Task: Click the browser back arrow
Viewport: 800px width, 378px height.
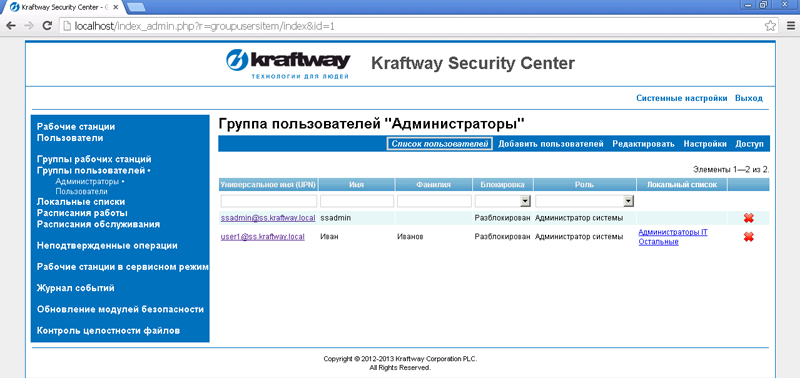Action: 11,26
